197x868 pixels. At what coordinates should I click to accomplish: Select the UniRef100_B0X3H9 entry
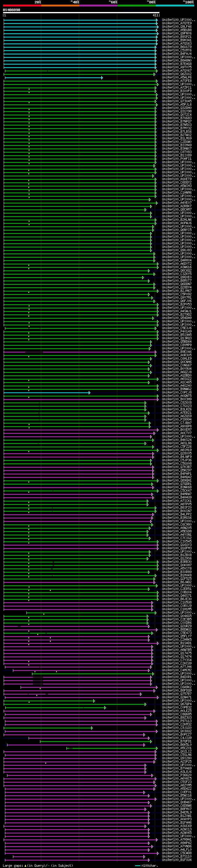pyautogui.click(x=177, y=399)
